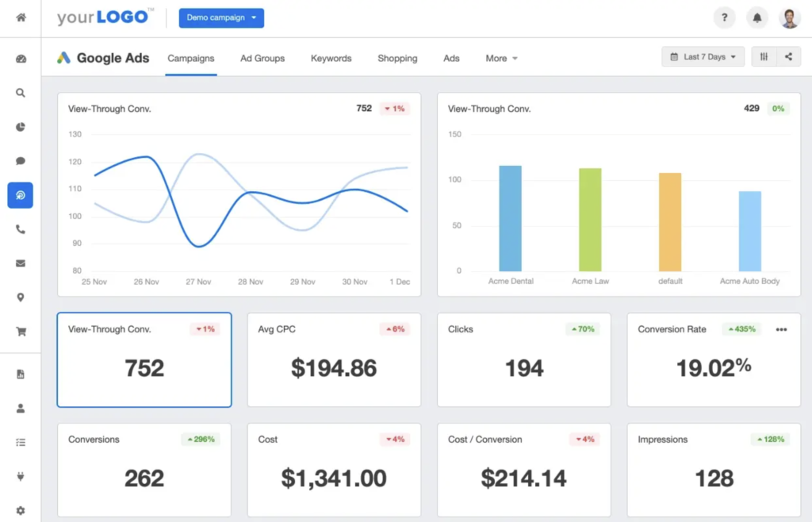The height and width of the screenshot is (522, 812).
Task: Open the task checklist sidebar icon
Action: tap(21, 442)
